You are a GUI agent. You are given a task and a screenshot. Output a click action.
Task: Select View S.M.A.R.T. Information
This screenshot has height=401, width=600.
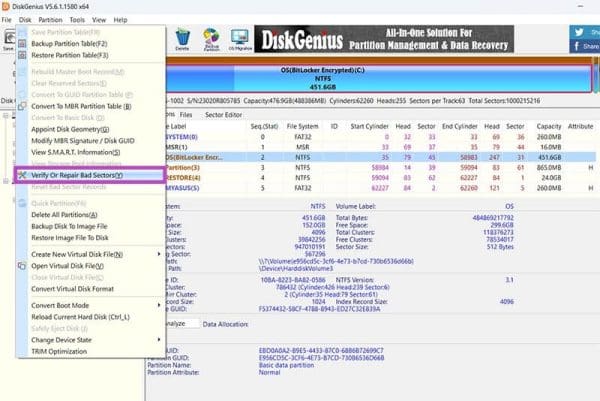(x=75, y=153)
